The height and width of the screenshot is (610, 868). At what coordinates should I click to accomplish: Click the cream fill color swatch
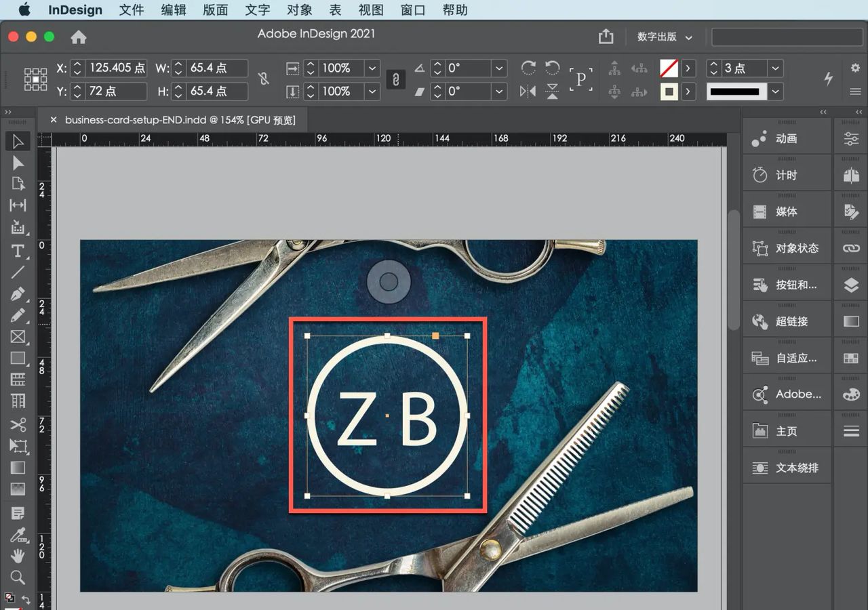point(669,91)
